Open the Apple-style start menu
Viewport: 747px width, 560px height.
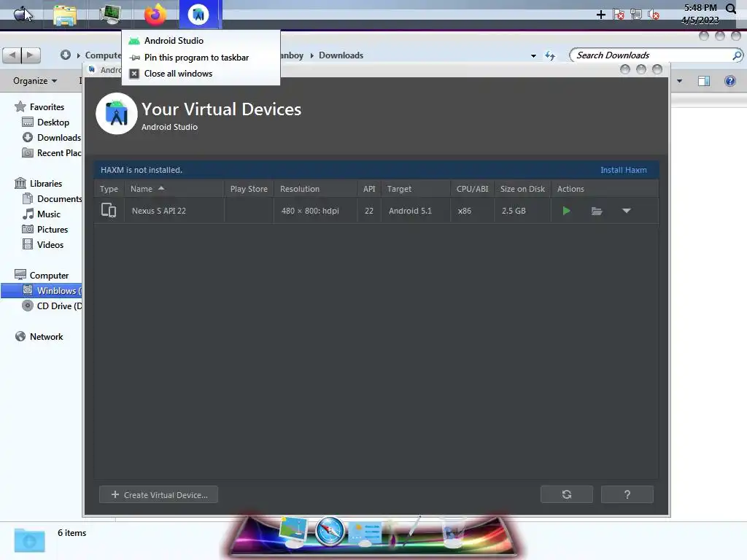point(23,15)
